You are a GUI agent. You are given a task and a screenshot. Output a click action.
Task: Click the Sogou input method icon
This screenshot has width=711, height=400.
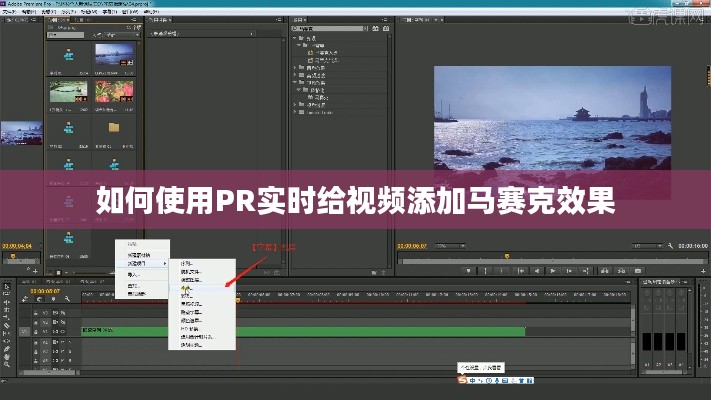click(463, 380)
